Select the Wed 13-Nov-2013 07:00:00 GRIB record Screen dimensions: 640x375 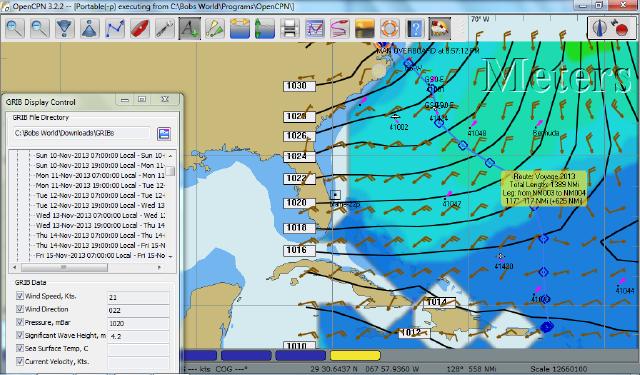(100, 215)
